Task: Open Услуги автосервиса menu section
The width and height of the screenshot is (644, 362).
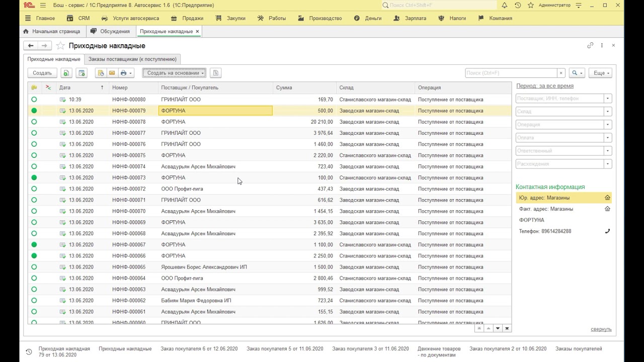Action: (130, 18)
